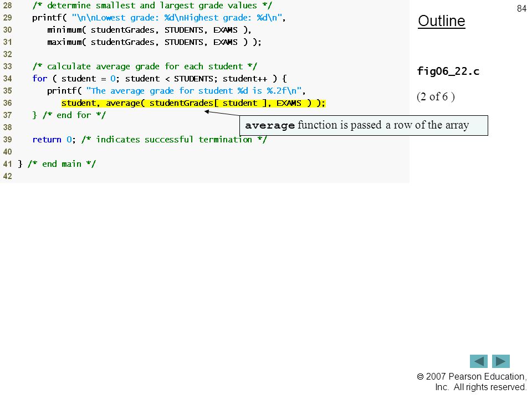Screen dimensions: 532x399
Task: Click line number 36
Action: tap(7, 103)
